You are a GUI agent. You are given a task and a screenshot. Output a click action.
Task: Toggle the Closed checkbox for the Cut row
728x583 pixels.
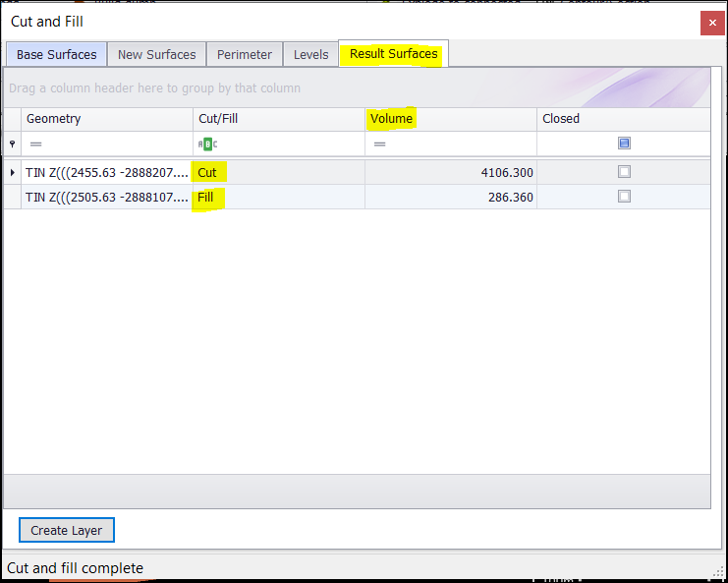pos(624,172)
